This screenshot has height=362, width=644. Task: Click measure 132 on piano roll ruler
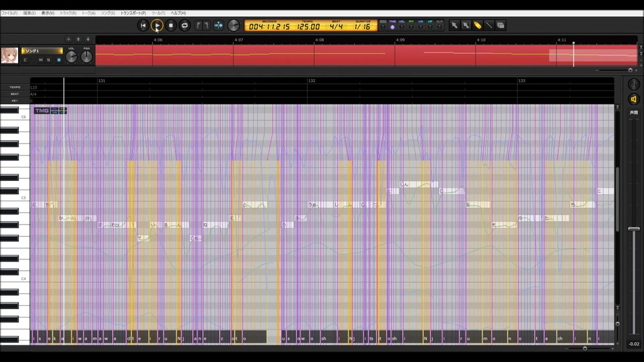(312, 81)
